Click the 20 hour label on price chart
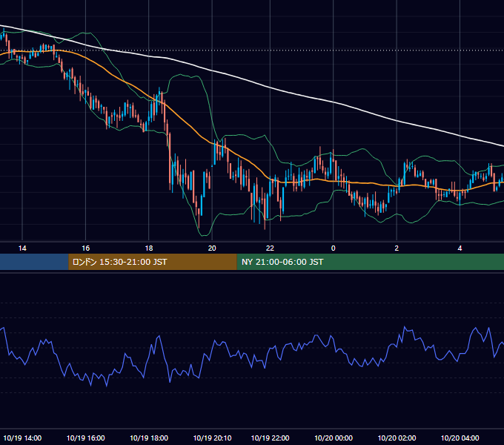This screenshot has width=504, height=445. tap(212, 248)
